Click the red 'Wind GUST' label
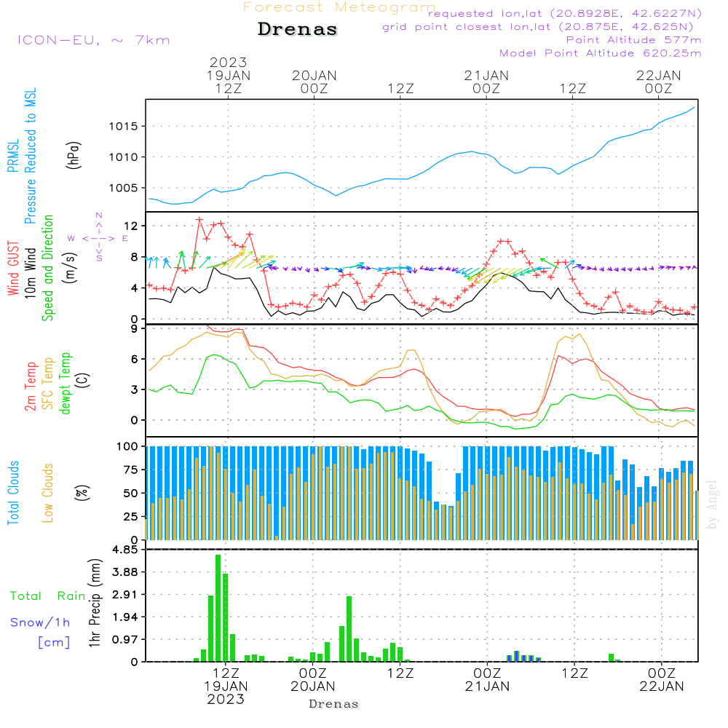The image size is (728, 728). pos(13,268)
